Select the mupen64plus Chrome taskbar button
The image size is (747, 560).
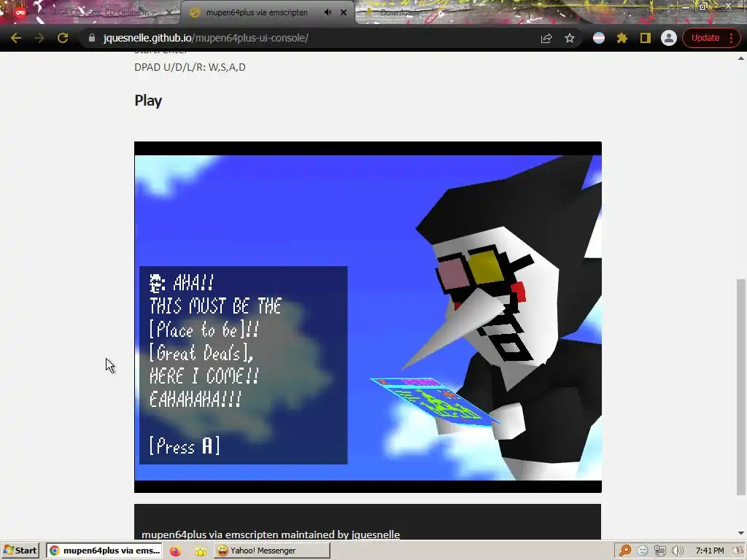[x=104, y=551]
